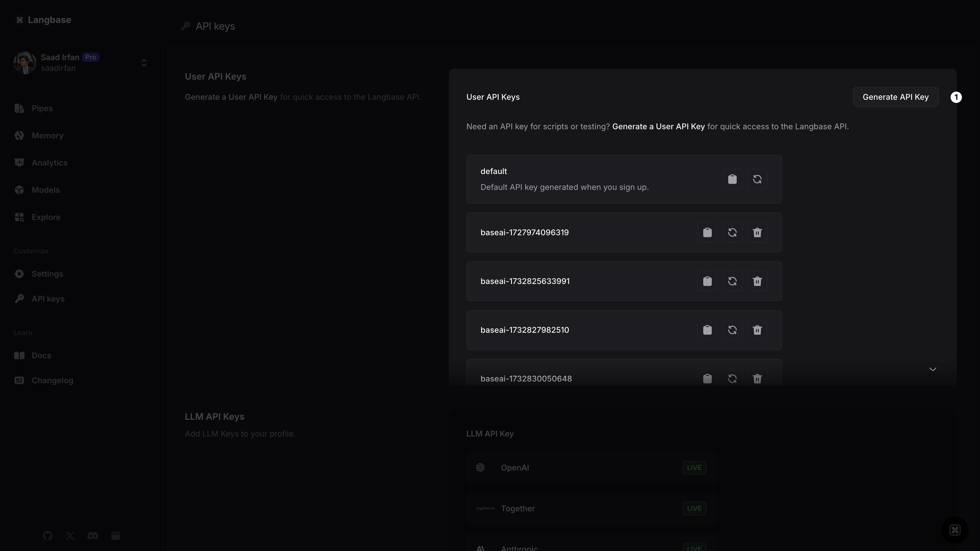Copy the baseai-1732825633991 key

point(707,281)
